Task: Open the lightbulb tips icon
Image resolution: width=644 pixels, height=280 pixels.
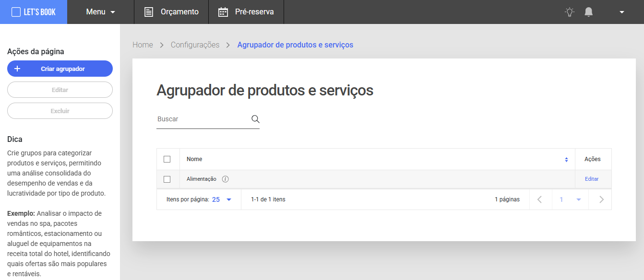Action: (x=569, y=12)
